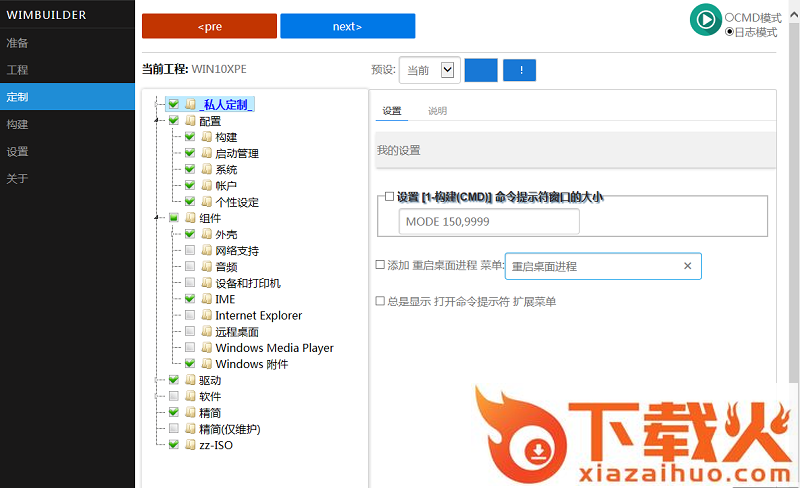Open the 预设 dropdown showing 当前
The height and width of the screenshot is (488, 800).
point(430,70)
